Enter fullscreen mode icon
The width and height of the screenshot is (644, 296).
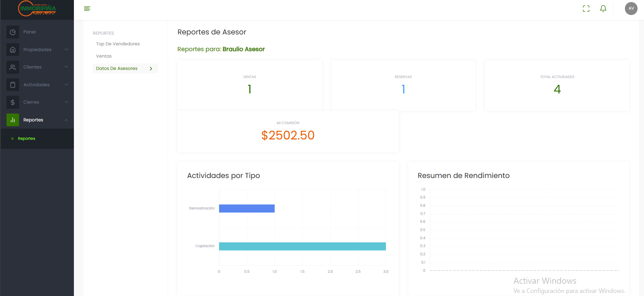pyautogui.click(x=586, y=9)
